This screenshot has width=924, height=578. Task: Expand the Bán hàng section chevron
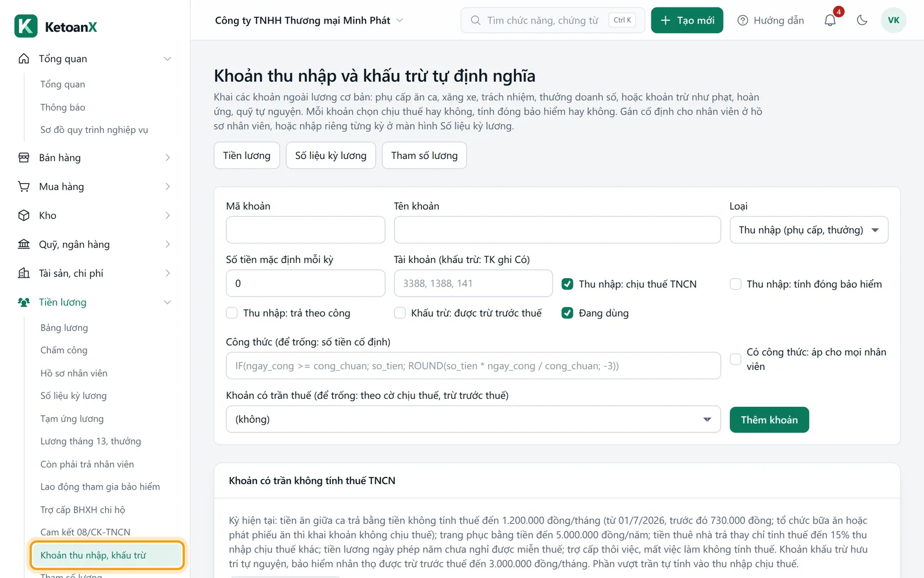point(167,157)
